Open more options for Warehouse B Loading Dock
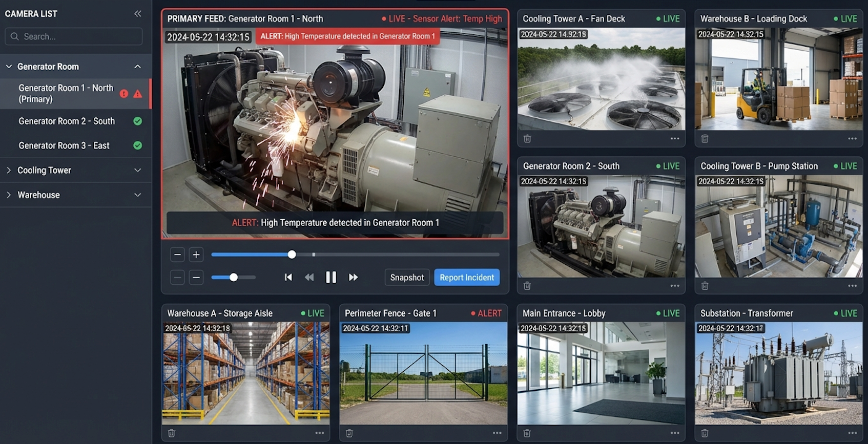The image size is (868, 444). click(x=852, y=139)
